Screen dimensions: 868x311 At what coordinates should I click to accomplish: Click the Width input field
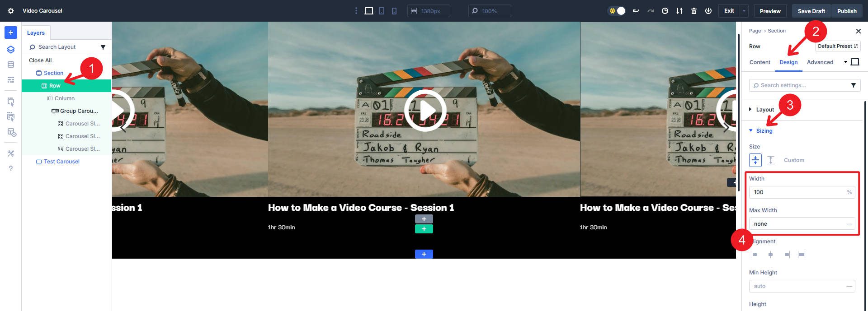(x=797, y=192)
